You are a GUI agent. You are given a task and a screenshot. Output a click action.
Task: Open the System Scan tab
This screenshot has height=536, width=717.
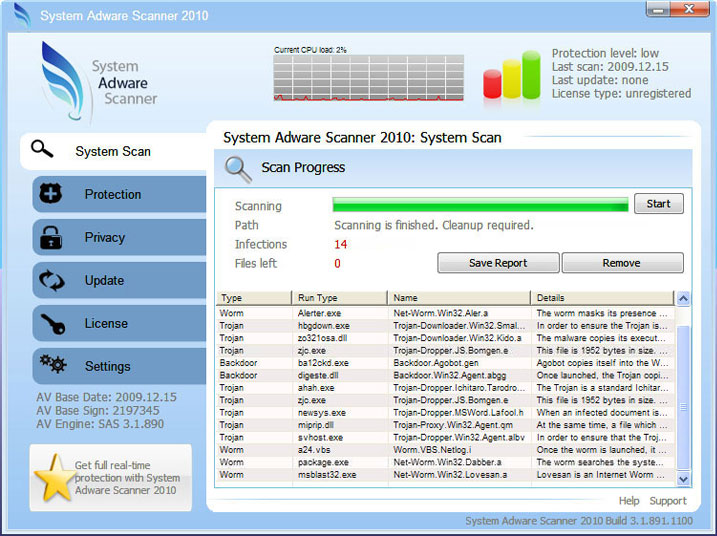pos(113,151)
